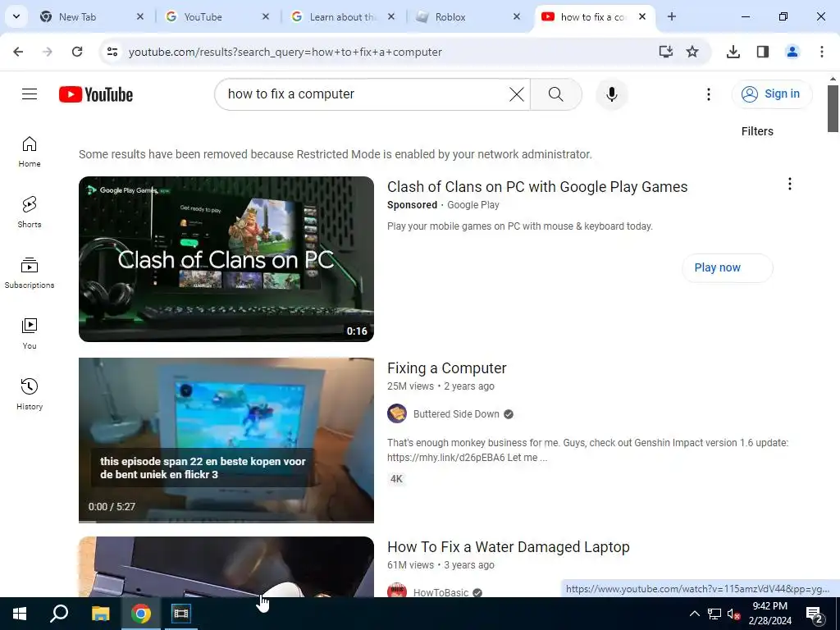Click Chrome icon in taskbar
The image size is (840, 630).
141,614
